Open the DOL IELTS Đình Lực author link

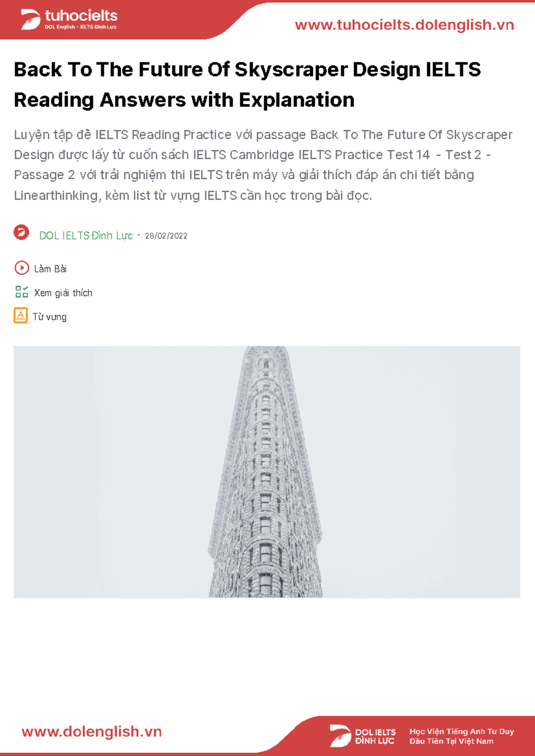coord(86,236)
